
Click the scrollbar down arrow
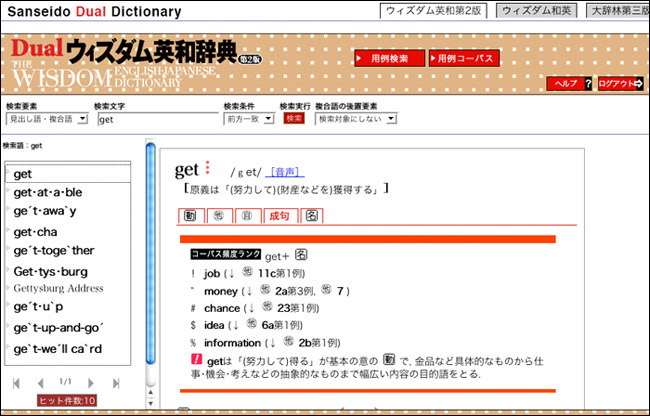pyautogui.click(x=151, y=403)
